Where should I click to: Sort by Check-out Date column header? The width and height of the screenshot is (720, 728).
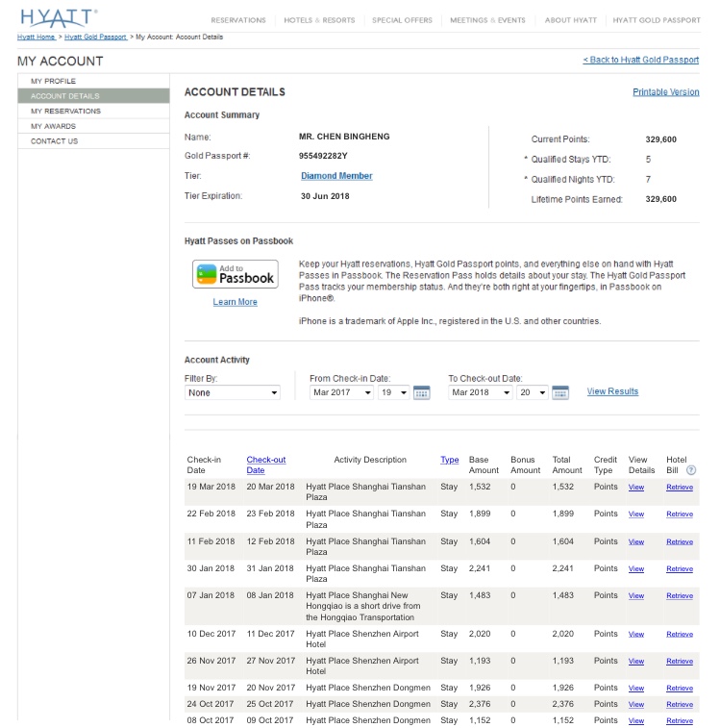click(266, 464)
